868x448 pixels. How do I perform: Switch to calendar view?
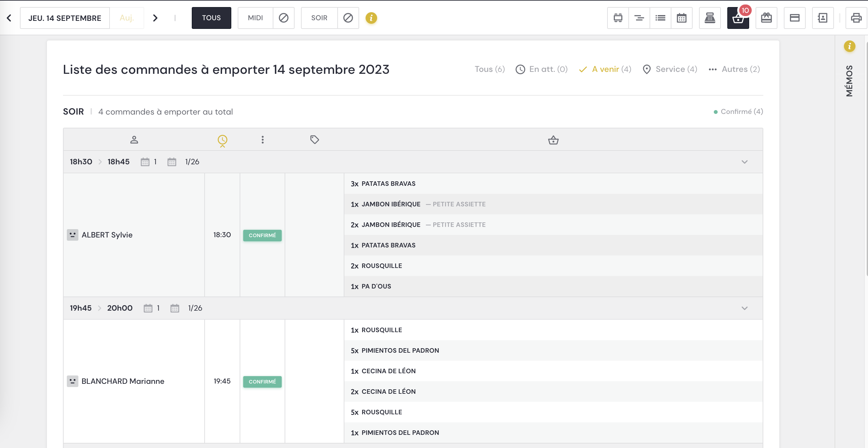682,18
